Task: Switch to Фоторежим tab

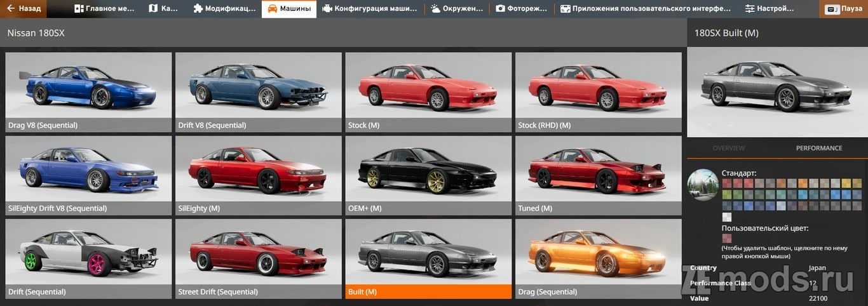Action: tap(522, 9)
